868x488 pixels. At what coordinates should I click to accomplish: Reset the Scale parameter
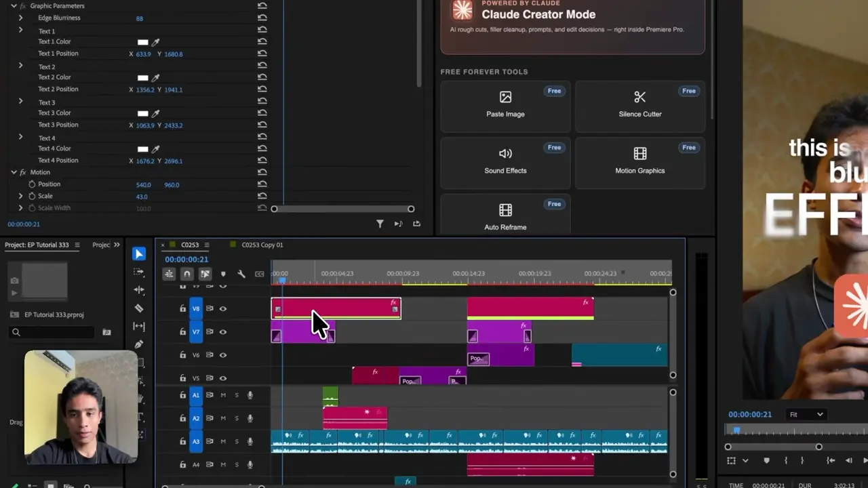[262, 197]
